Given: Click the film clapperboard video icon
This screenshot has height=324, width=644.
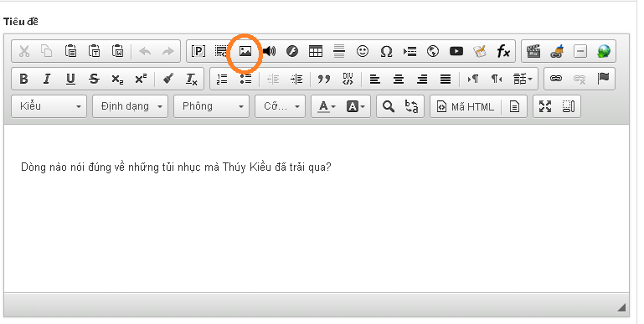Looking at the screenshot, I should point(533,51).
